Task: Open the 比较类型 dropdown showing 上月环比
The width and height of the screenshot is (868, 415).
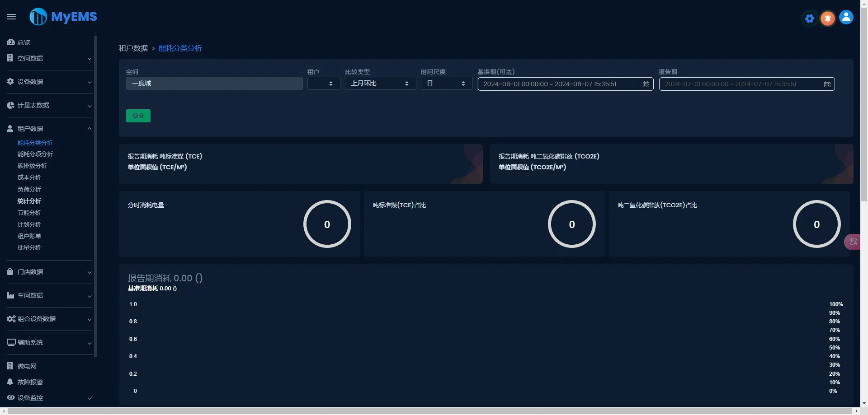Action: click(x=380, y=84)
